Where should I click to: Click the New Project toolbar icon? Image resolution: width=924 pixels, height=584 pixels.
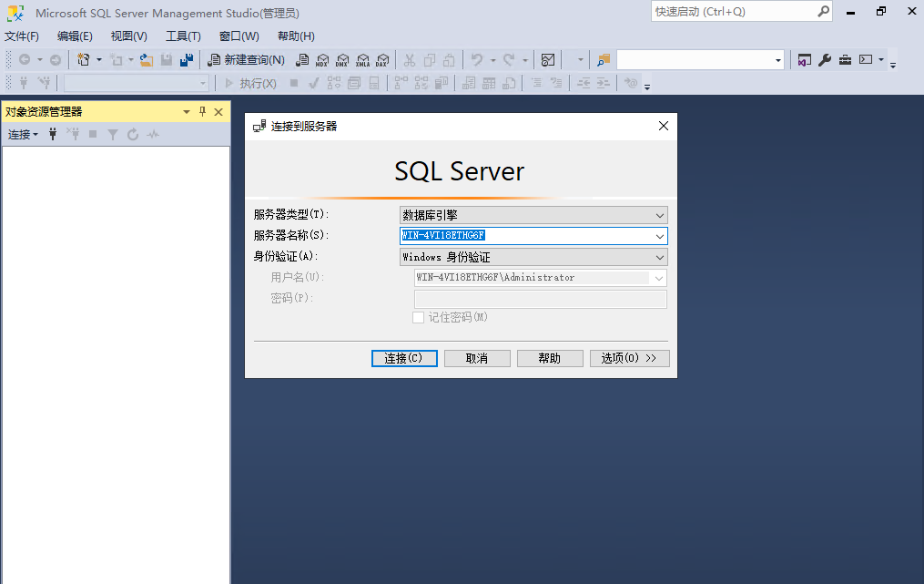pos(84,59)
